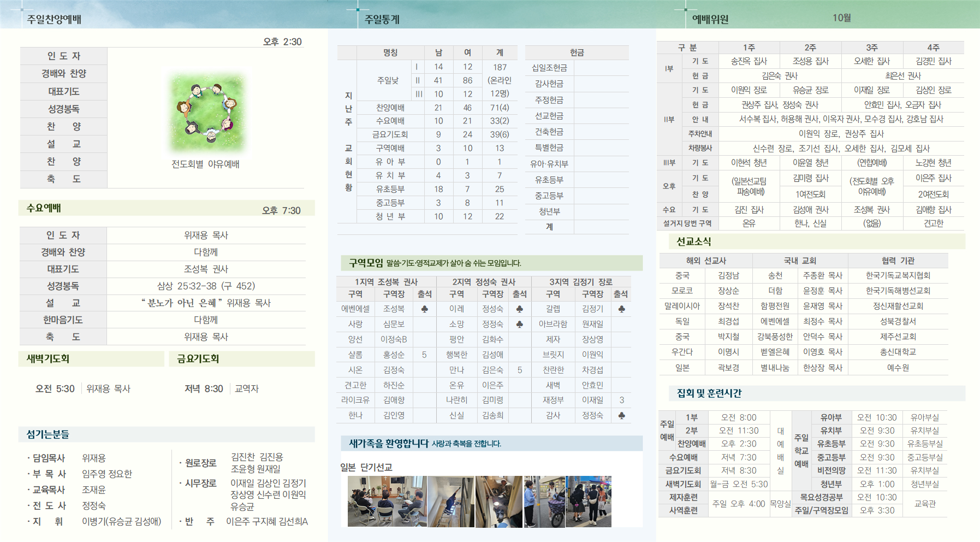Select the 예배위원 section heading
980x542 pixels.
[x=710, y=19]
